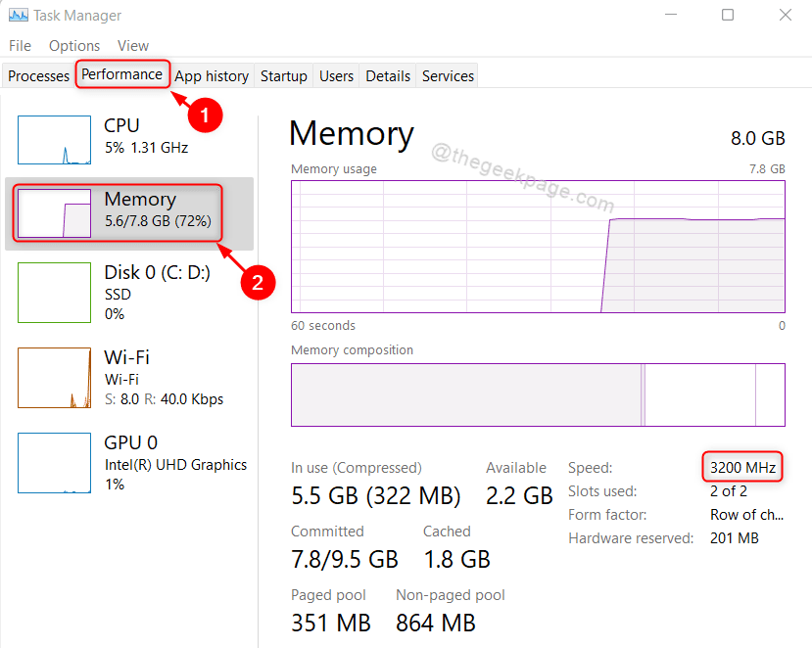The image size is (812, 648).
Task: Open the View menu
Action: (x=132, y=45)
